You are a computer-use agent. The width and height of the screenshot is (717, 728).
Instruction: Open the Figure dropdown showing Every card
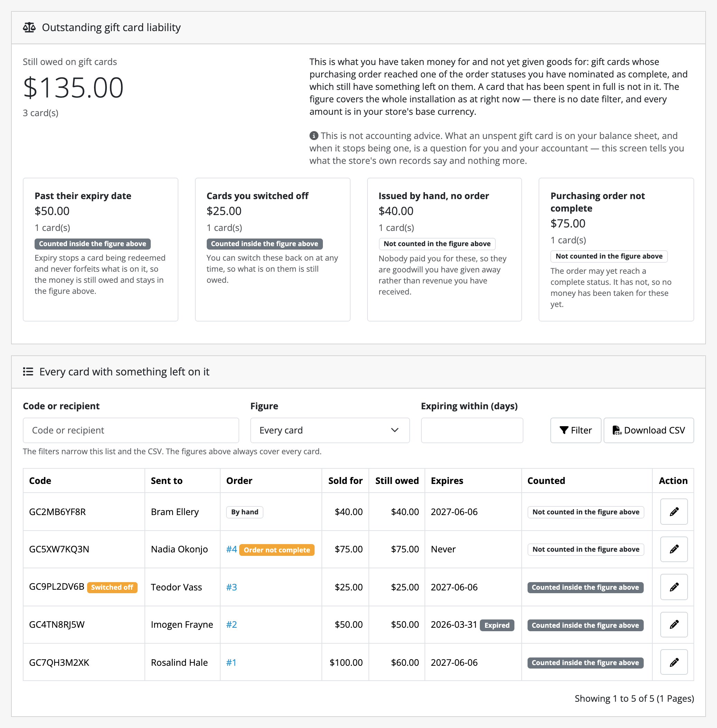pyautogui.click(x=330, y=430)
